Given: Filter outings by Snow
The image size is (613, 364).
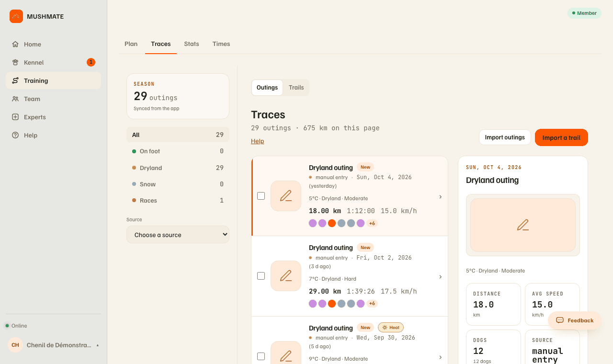Looking at the screenshot, I should point(178,184).
